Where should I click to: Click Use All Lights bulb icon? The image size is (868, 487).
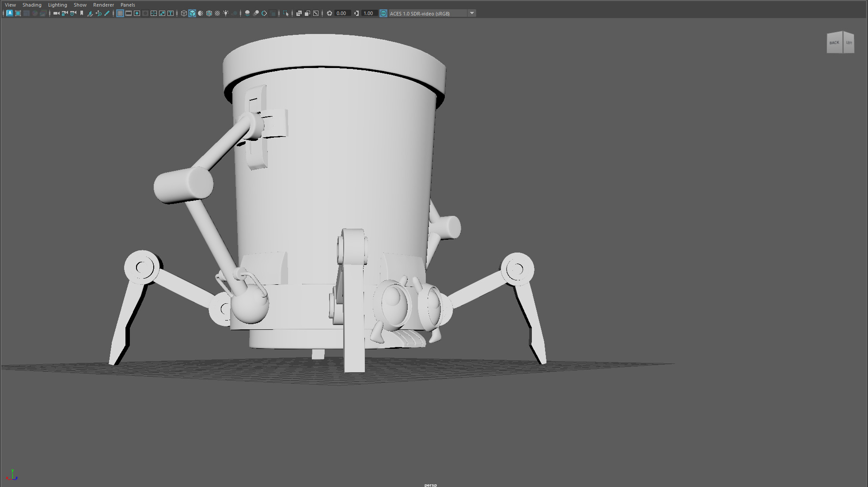226,13
